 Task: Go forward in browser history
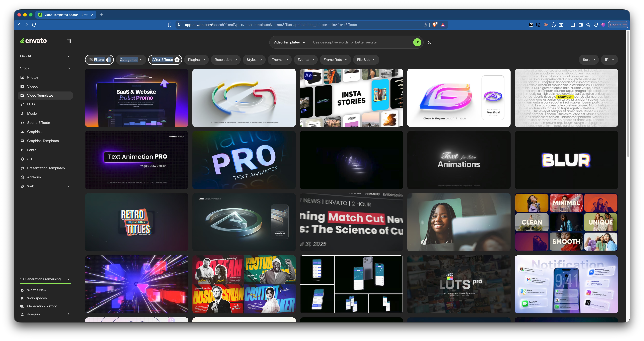pos(27,24)
